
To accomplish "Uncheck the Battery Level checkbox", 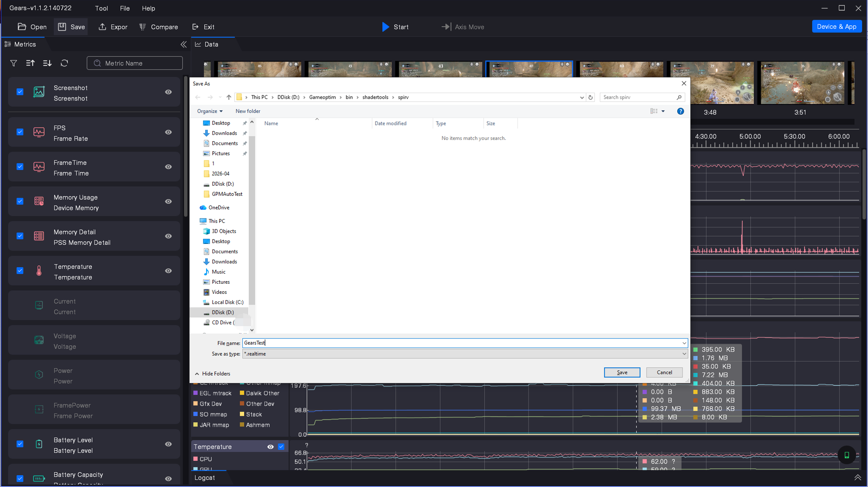I will coord(20,444).
